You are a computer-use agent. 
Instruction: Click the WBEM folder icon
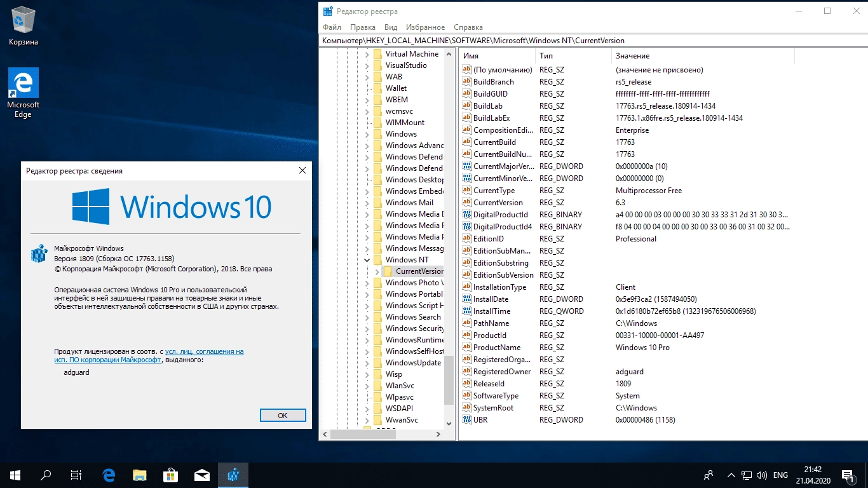[x=377, y=100]
